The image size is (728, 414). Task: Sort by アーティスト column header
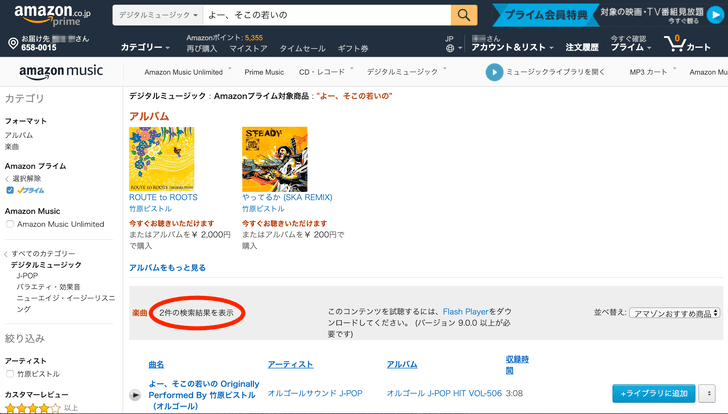(290, 365)
